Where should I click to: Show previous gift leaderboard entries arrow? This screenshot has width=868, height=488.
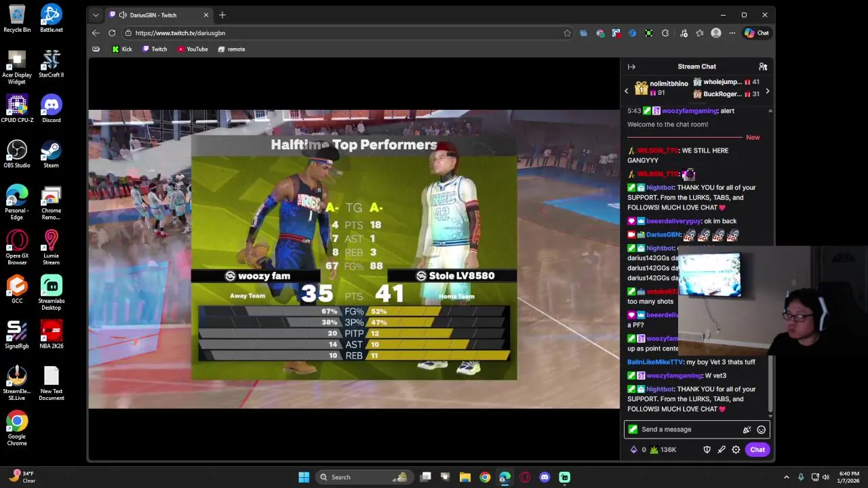[x=627, y=91]
